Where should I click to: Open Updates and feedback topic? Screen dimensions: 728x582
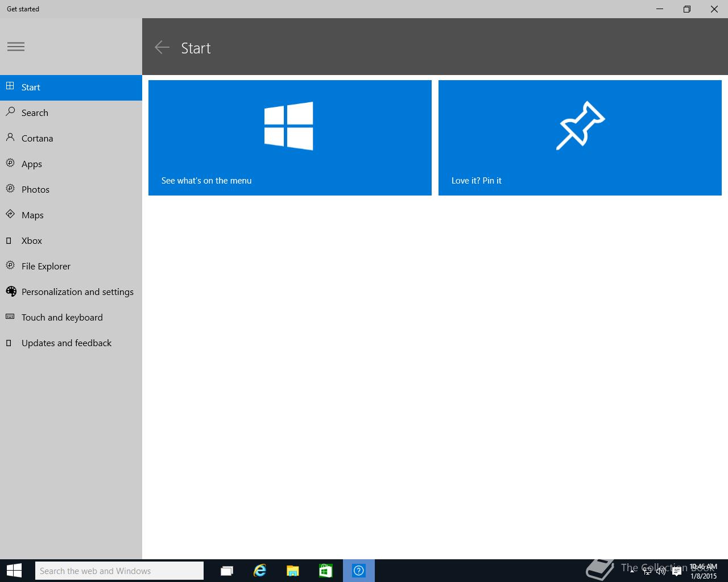click(71, 343)
